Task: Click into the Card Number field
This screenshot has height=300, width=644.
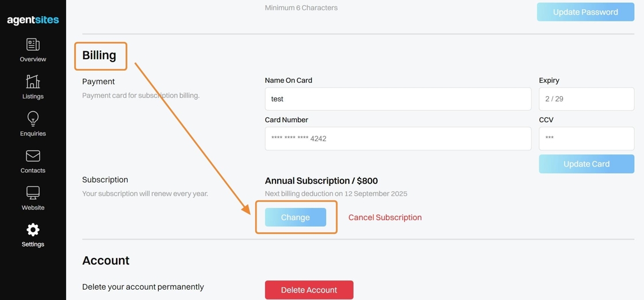Action: pyautogui.click(x=398, y=139)
